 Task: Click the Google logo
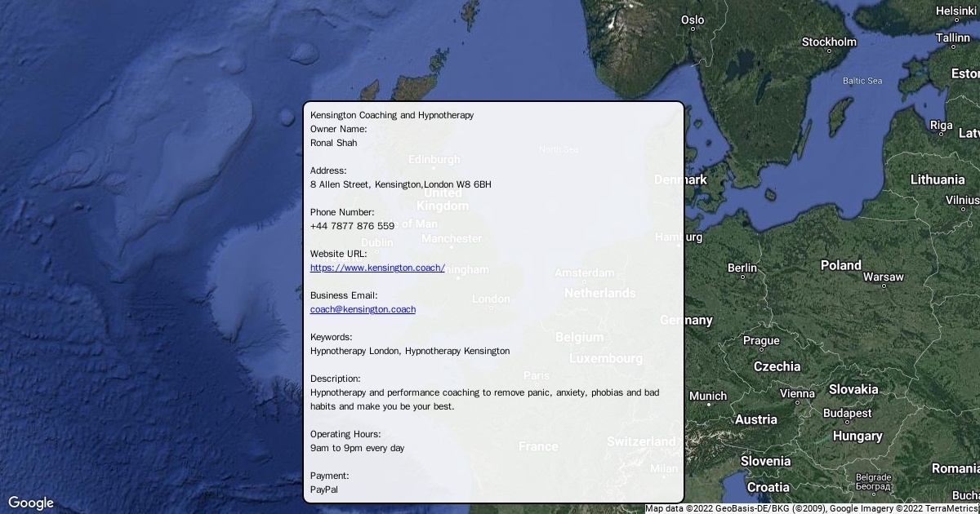[x=30, y=503]
